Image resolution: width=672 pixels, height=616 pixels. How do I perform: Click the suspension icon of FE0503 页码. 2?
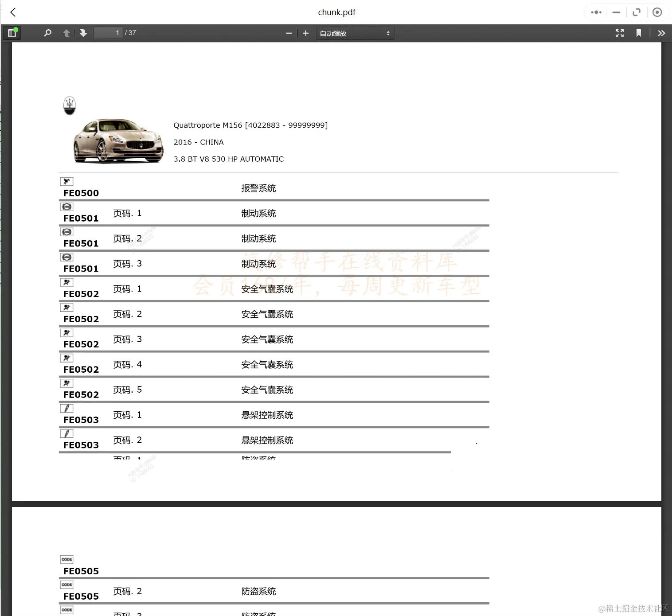click(66, 434)
